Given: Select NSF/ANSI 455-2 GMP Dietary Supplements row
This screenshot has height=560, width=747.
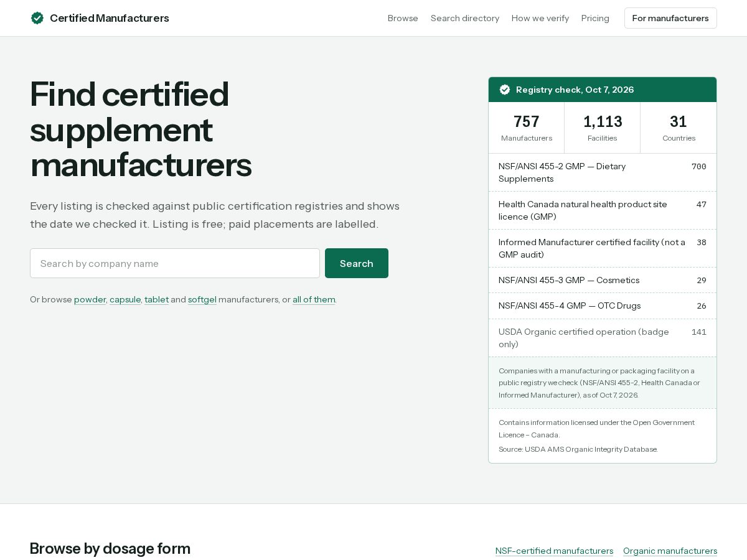Looking at the screenshot, I should point(603,172).
